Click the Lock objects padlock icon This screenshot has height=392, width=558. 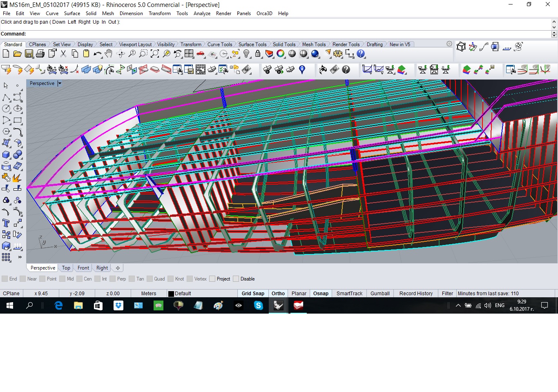258,53
